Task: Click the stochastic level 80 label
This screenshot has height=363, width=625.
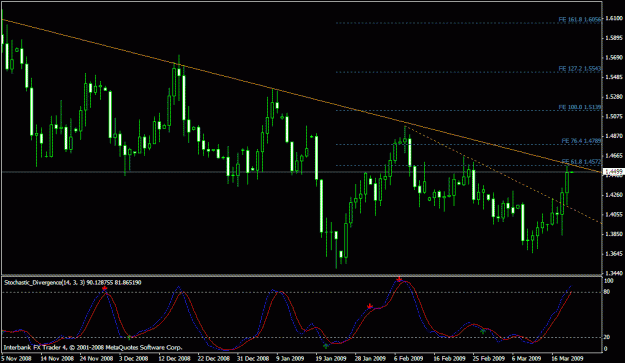Action: 607,292
